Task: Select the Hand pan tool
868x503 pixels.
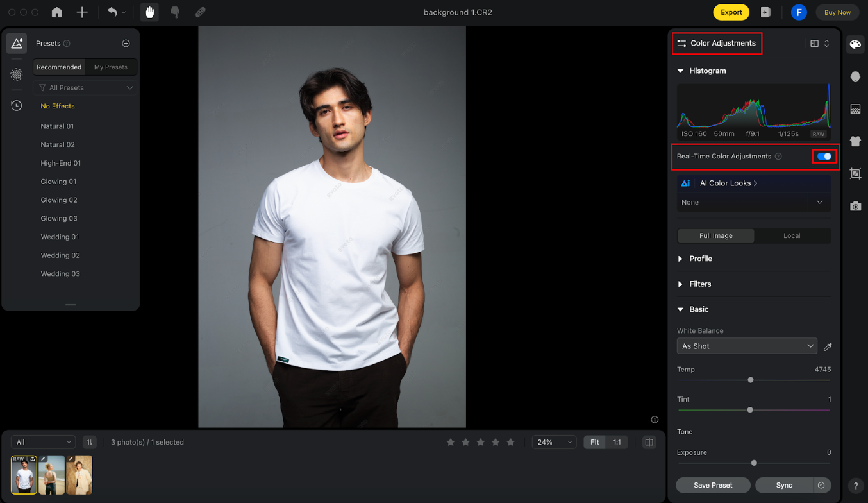Action: [x=149, y=12]
